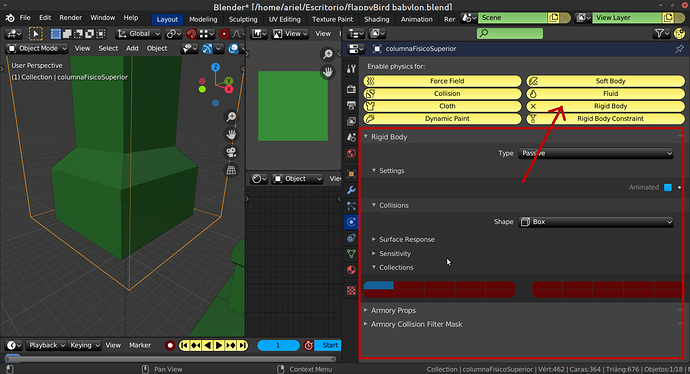Click the timeline horizontal scrollbar

pos(170,359)
